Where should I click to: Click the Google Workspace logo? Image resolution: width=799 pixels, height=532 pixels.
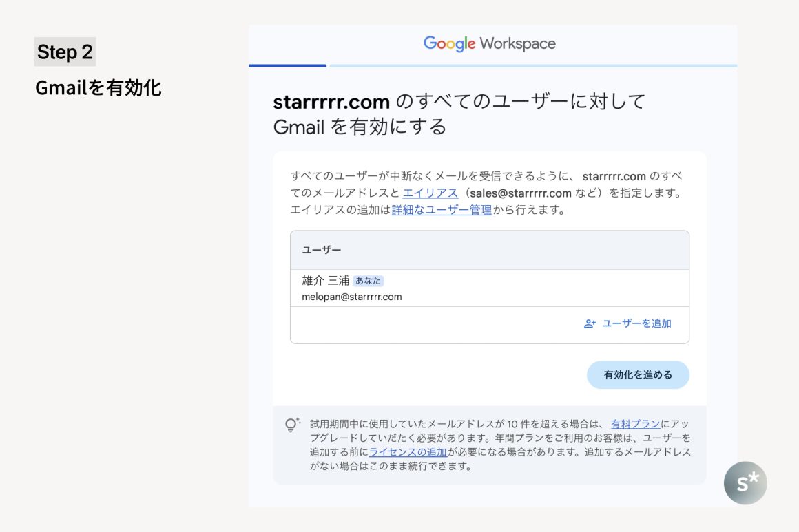tap(489, 44)
